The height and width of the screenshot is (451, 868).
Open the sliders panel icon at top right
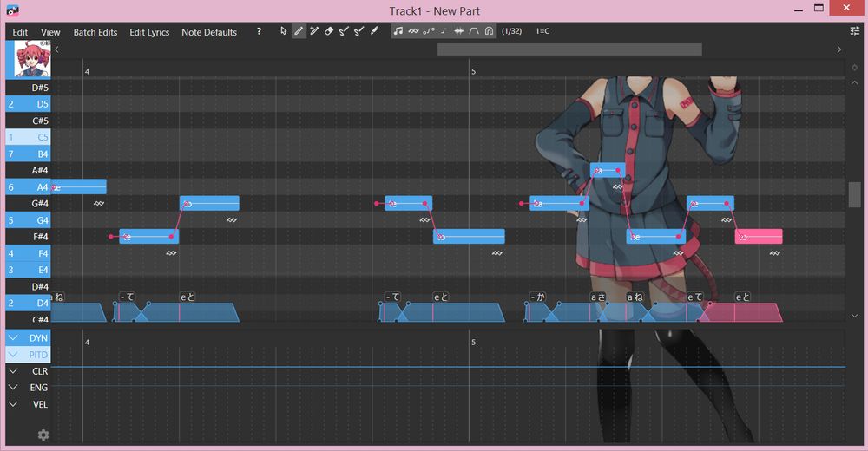855,31
